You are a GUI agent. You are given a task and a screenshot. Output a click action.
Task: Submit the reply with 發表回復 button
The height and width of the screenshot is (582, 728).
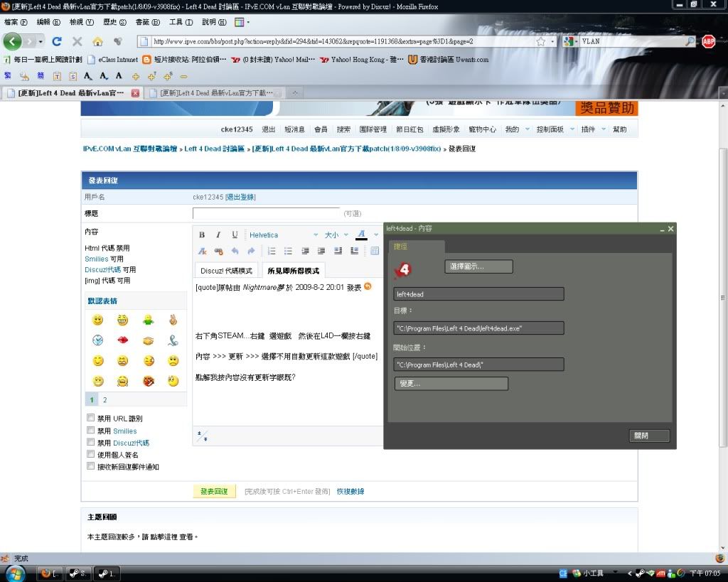214,491
